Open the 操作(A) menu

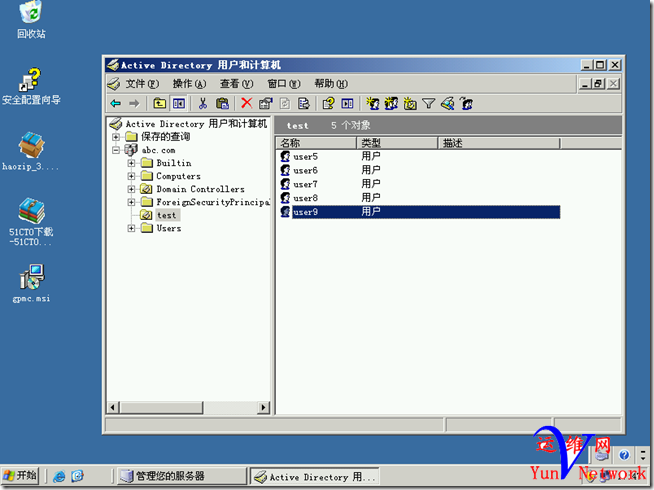pos(189,84)
